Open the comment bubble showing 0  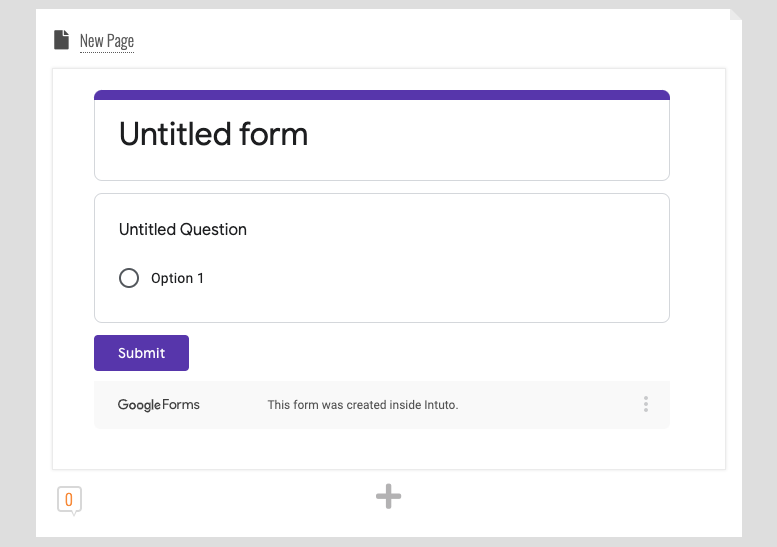point(69,499)
